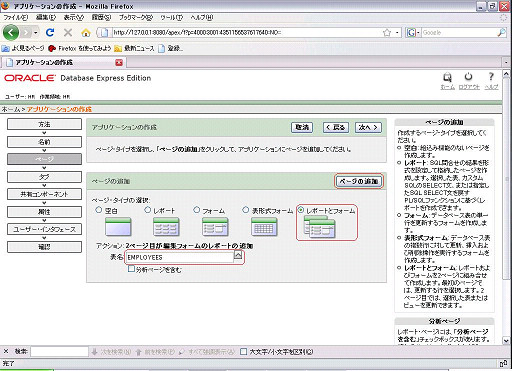The height and width of the screenshot is (371, 512).
Task: Click the タブ wizard step
Action: [x=44, y=177]
